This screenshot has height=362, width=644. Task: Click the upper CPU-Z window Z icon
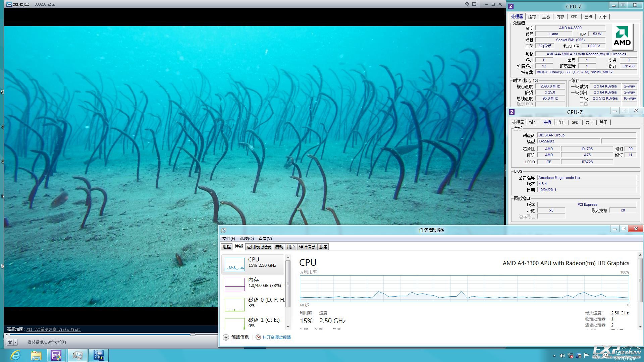click(511, 6)
